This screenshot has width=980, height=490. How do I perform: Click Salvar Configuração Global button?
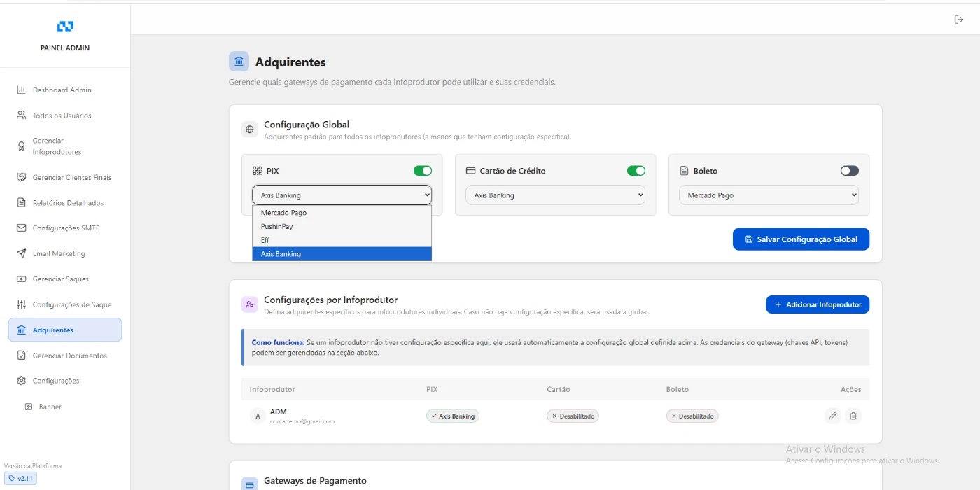click(x=800, y=239)
